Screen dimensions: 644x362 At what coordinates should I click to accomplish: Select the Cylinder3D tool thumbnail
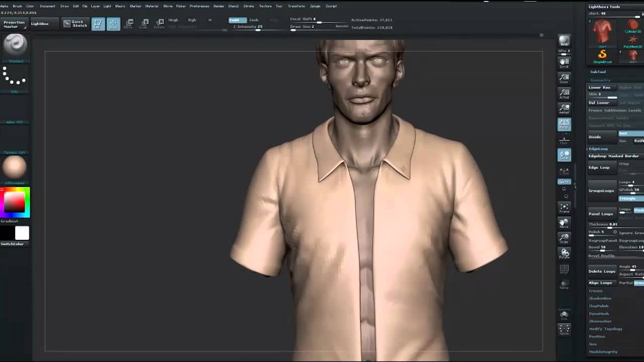click(x=632, y=26)
